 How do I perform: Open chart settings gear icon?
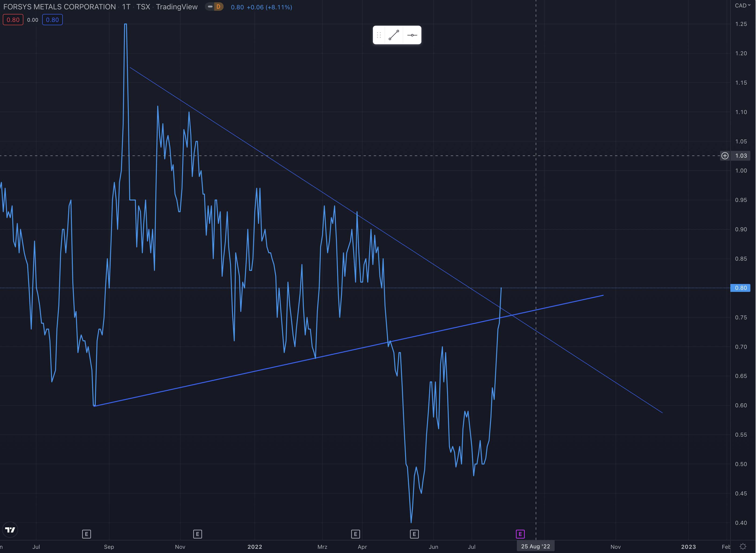[743, 547]
